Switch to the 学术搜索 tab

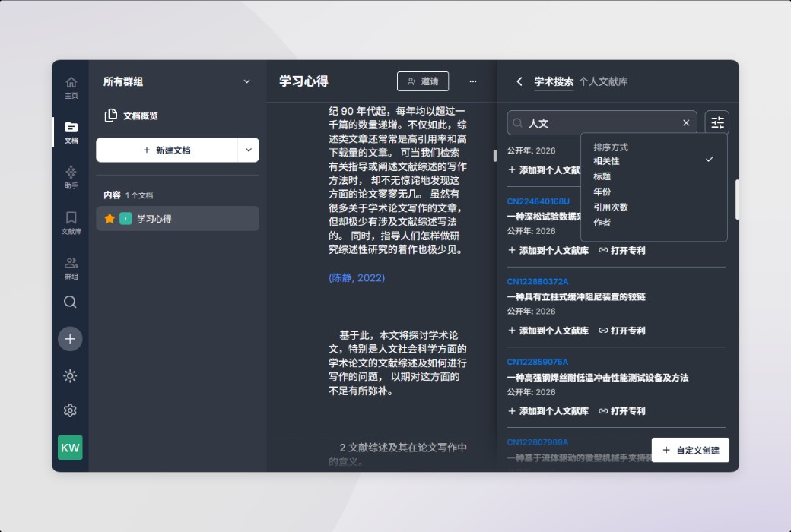pyautogui.click(x=554, y=81)
